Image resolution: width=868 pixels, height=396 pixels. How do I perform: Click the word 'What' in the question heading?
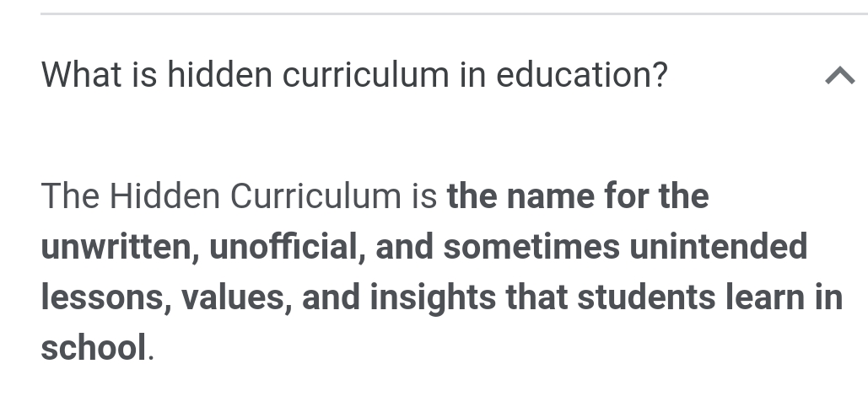[x=82, y=75]
